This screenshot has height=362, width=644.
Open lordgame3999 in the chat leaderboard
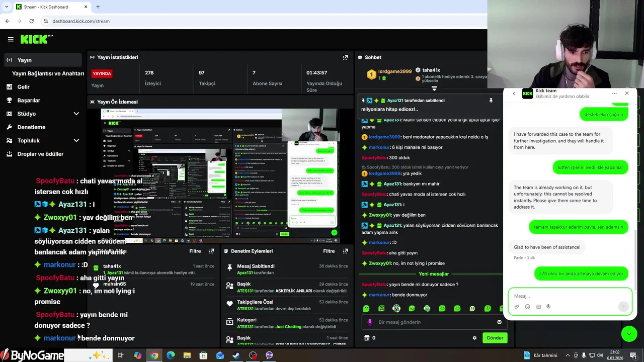pyautogui.click(x=394, y=71)
